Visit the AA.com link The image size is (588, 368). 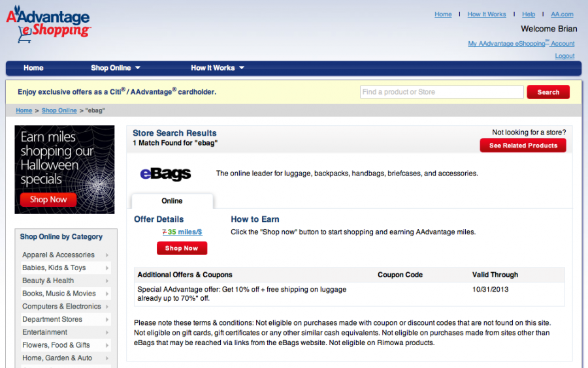pos(562,14)
